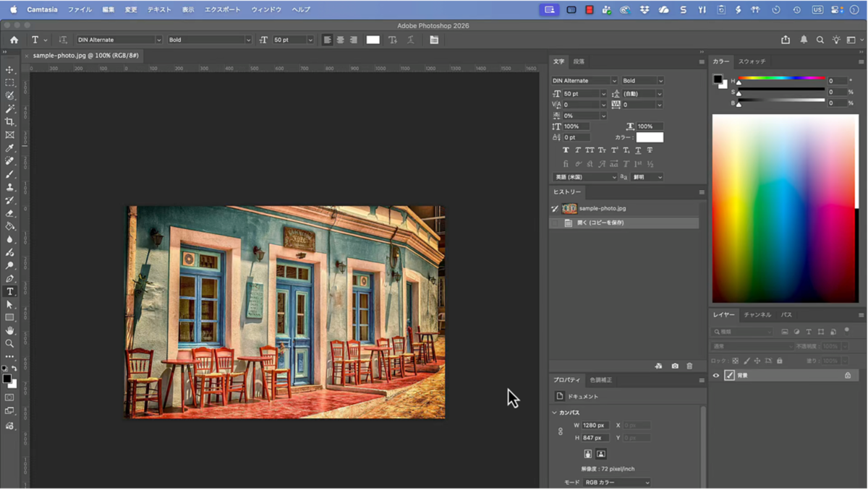Activate the Hand tool

point(9,330)
